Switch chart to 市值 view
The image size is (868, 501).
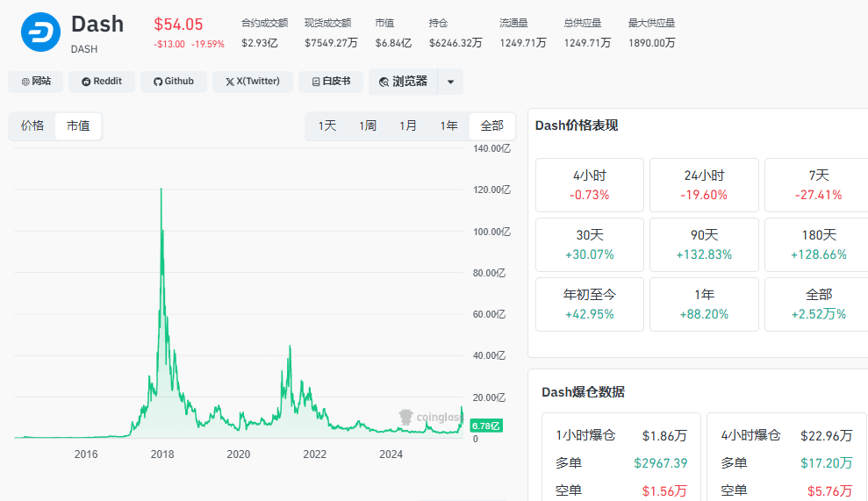(78, 125)
